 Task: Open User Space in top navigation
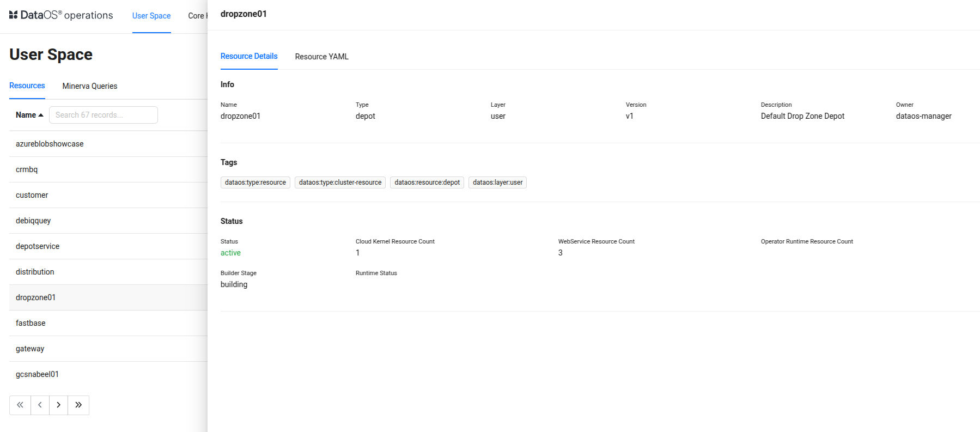pos(151,16)
